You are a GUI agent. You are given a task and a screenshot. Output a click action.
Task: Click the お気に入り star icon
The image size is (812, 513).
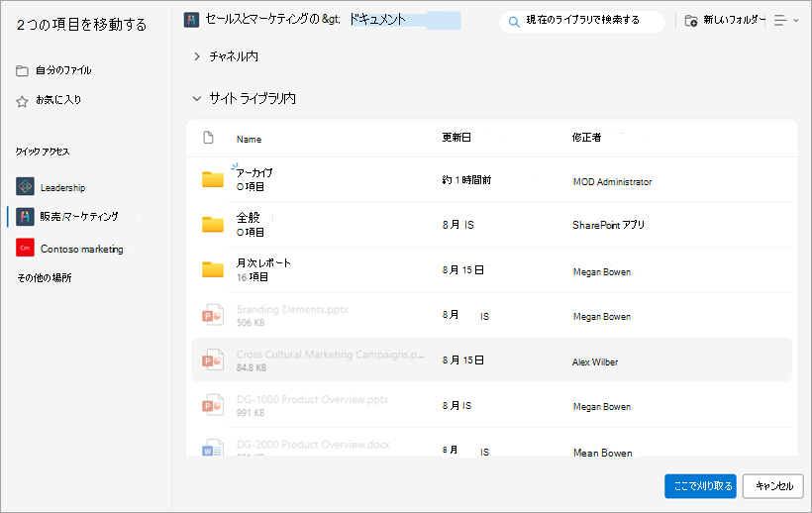click(22, 101)
